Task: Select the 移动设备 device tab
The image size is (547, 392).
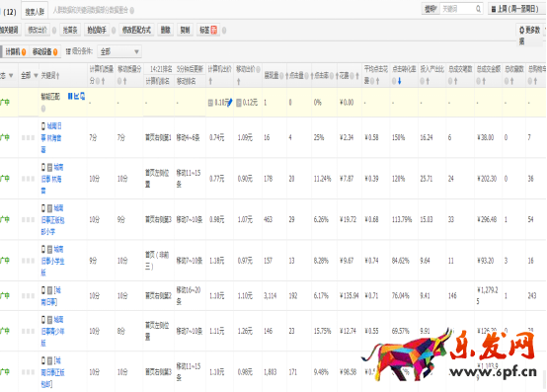Action: pyautogui.click(x=44, y=52)
